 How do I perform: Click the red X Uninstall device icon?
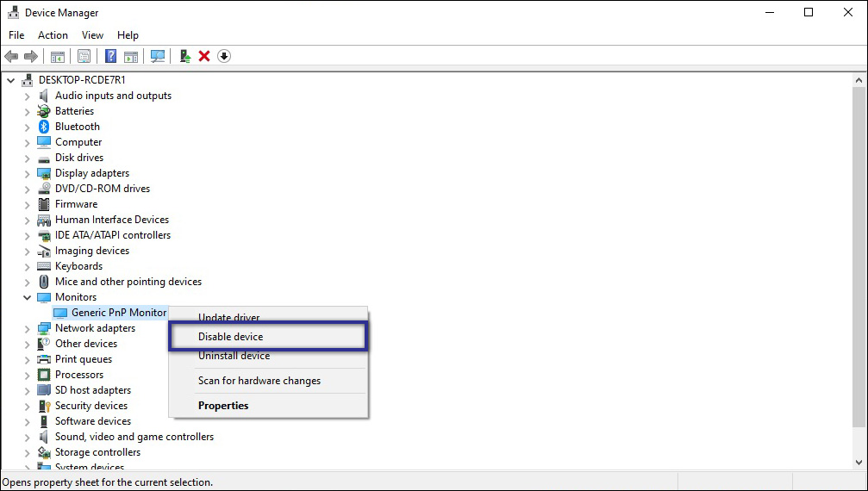coord(204,56)
